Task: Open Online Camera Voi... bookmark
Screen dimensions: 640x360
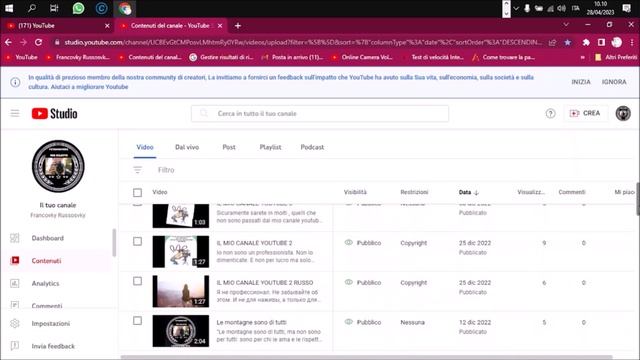Action: (362, 57)
